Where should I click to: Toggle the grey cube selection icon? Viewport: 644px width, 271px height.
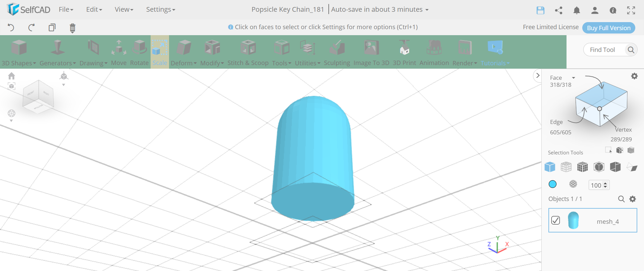pyautogui.click(x=631, y=150)
